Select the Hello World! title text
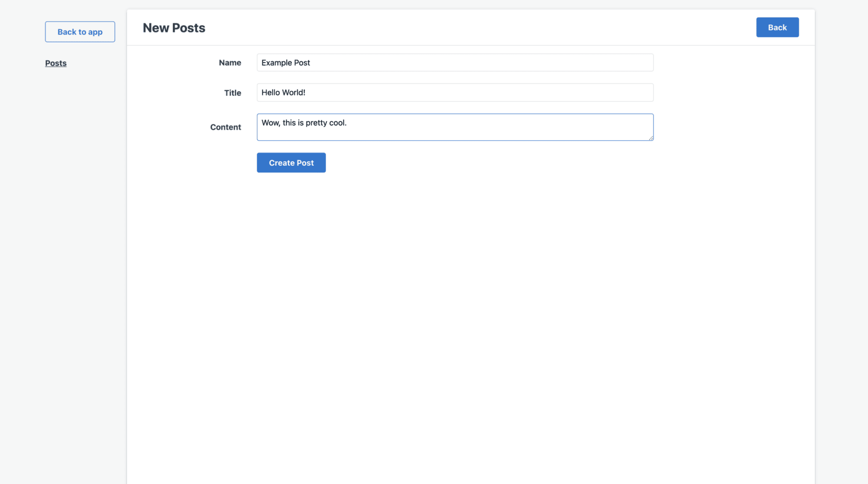Image resolution: width=868 pixels, height=484 pixels. click(x=283, y=92)
